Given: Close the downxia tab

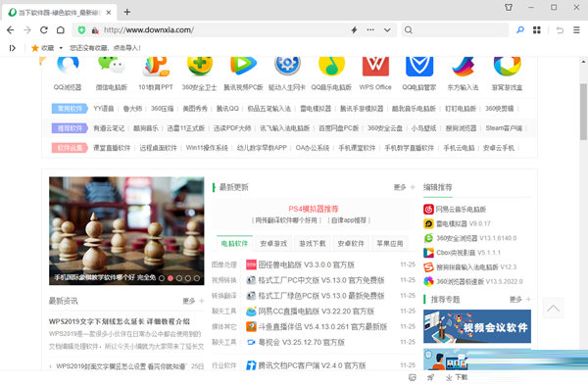Looking at the screenshot, I should pyautogui.click(x=109, y=13).
